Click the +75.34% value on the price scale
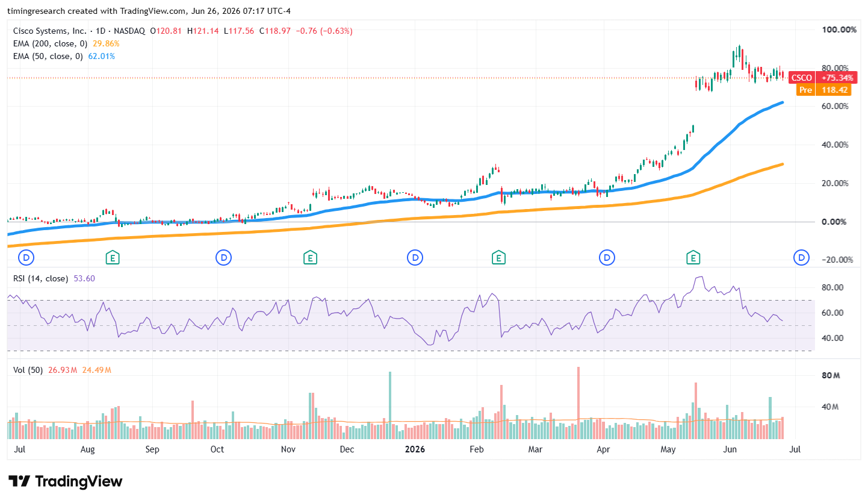Screen dimensions: 868x503 point(837,78)
